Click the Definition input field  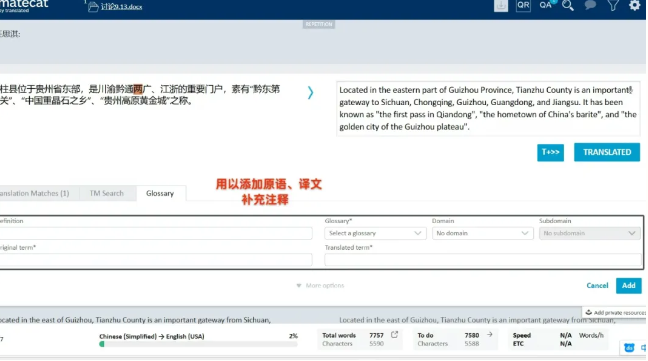tap(156, 233)
